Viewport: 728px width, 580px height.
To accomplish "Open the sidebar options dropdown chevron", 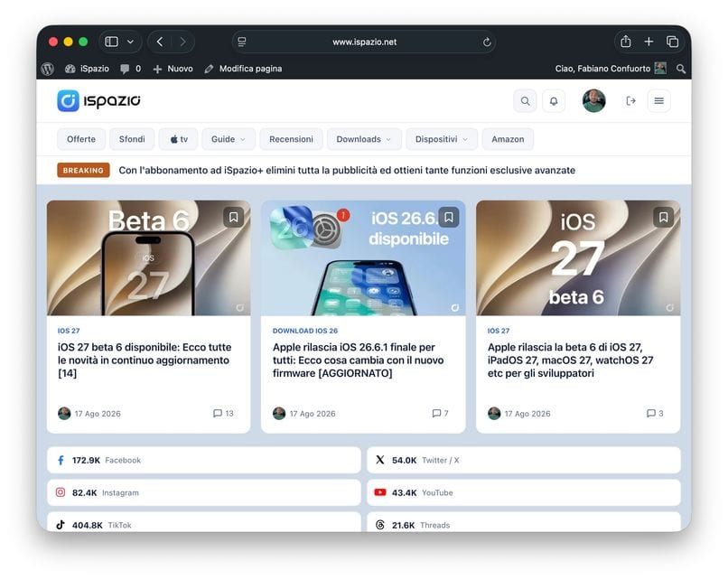I will (x=130, y=42).
